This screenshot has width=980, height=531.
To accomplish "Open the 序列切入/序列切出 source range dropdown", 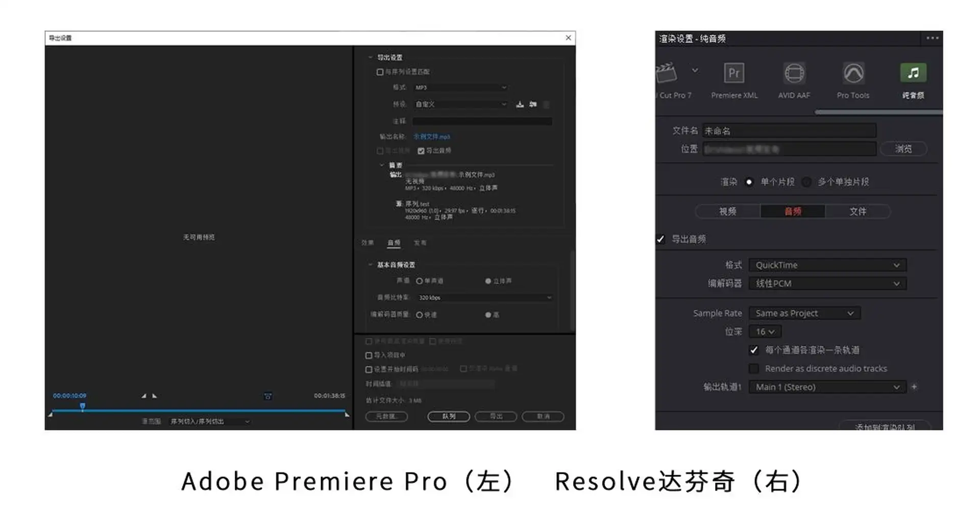I will 210,421.
